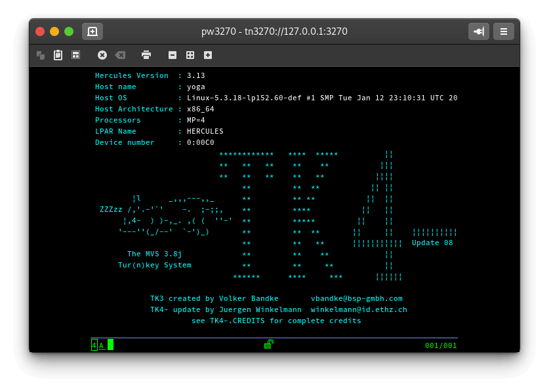Click the backspace erase-field icon
The width and height of the screenshot is (549, 392).
(x=120, y=55)
